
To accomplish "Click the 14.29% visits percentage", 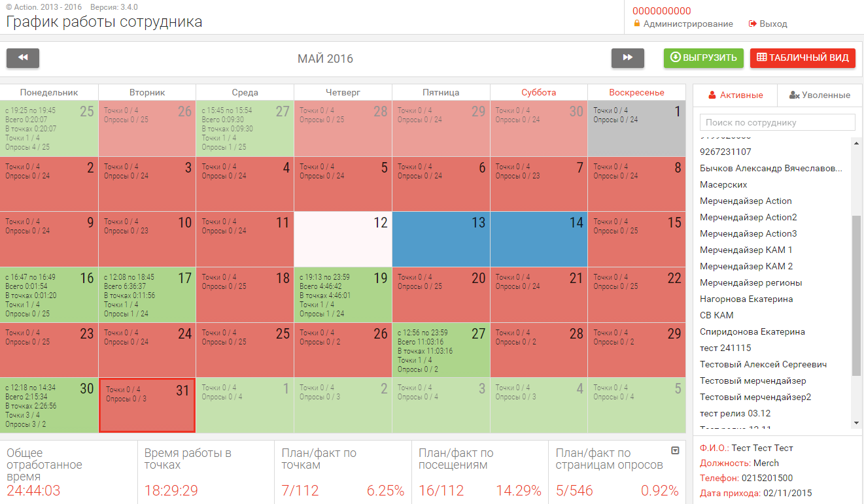I will [519, 490].
